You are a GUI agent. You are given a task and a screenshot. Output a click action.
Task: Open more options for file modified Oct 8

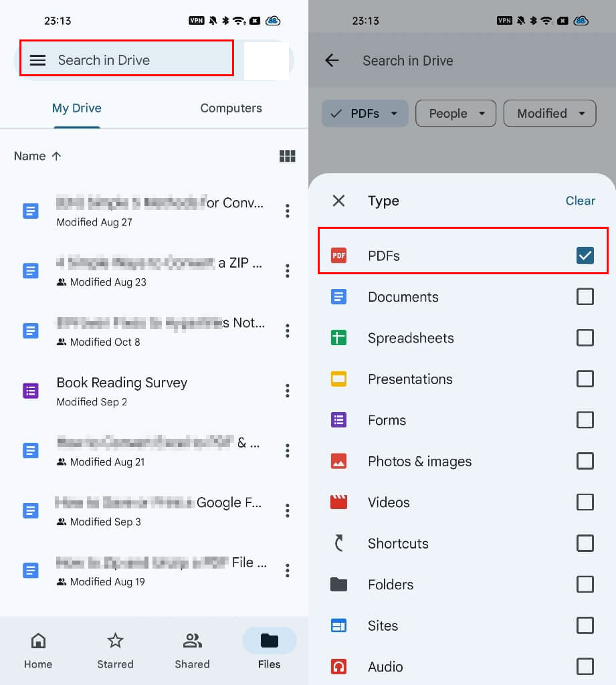click(x=287, y=330)
